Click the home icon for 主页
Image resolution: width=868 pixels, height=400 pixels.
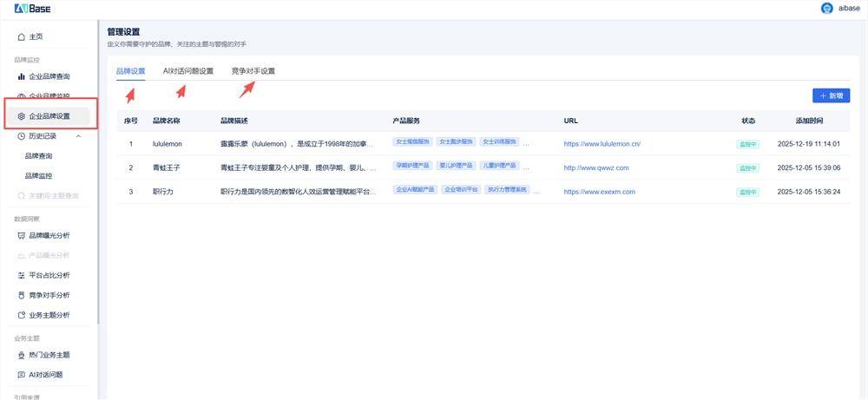pyautogui.click(x=21, y=37)
